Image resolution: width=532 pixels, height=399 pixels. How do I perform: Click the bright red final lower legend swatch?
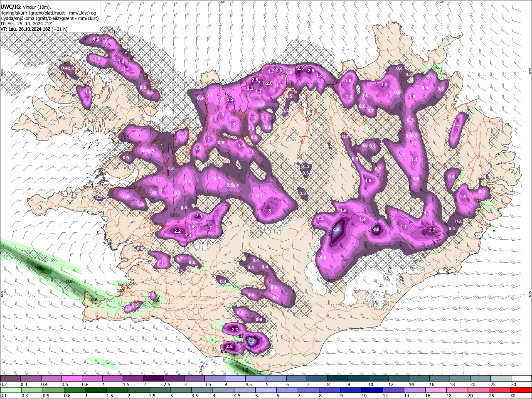pos(520,390)
